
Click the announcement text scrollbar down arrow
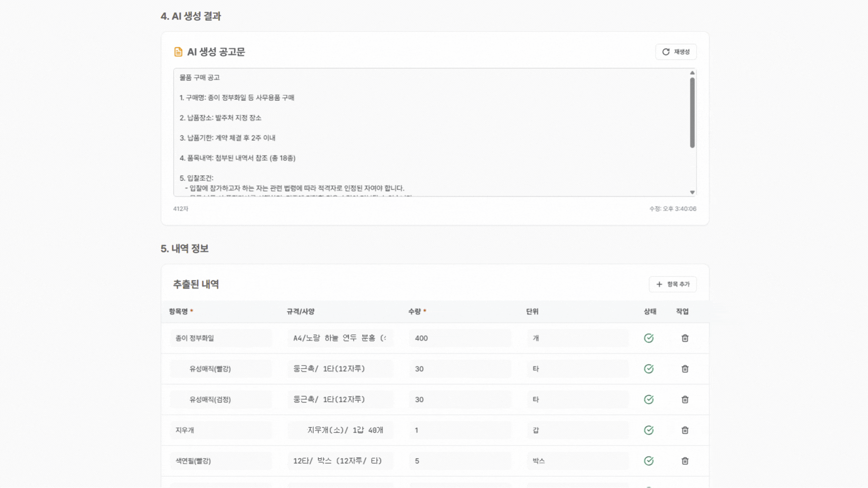tap(692, 192)
